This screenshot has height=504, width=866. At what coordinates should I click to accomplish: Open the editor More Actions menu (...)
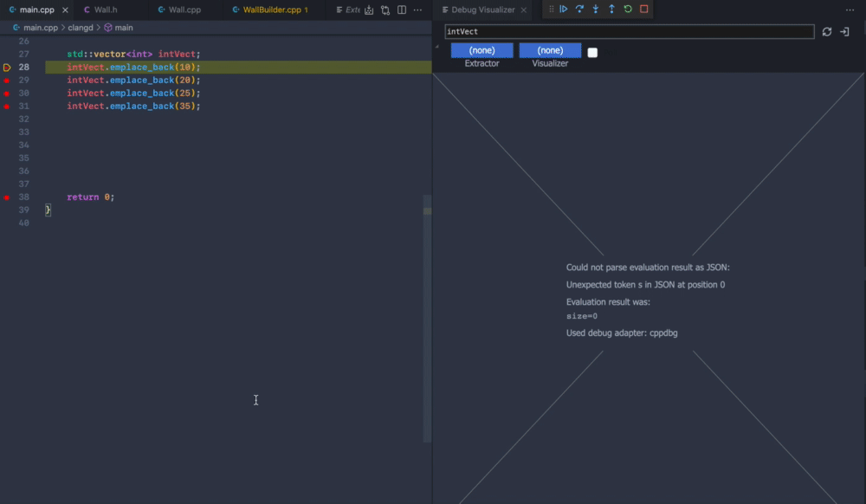pyautogui.click(x=417, y=10)
